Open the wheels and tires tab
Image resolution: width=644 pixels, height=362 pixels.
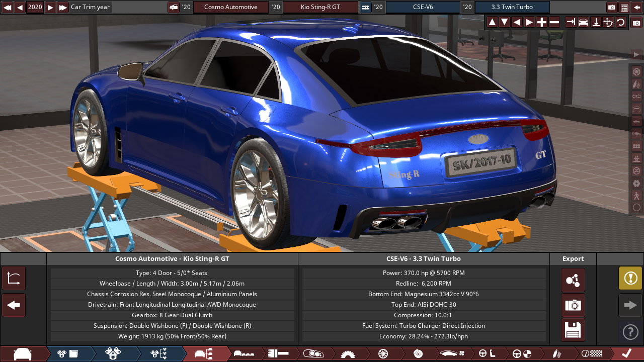[383, 354]
